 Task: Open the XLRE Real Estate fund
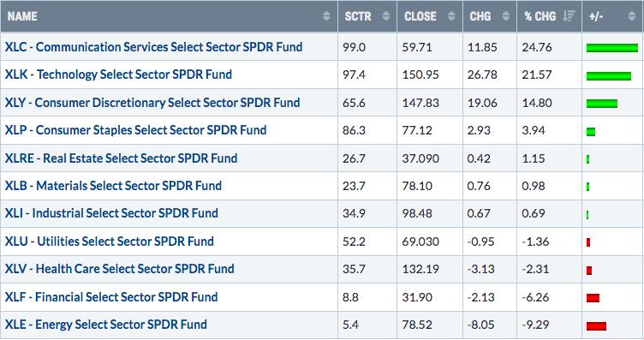pos(121,158)
